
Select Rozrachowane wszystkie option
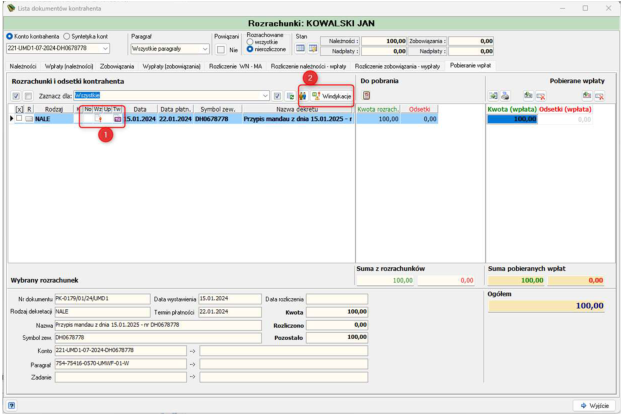(250, 42)
